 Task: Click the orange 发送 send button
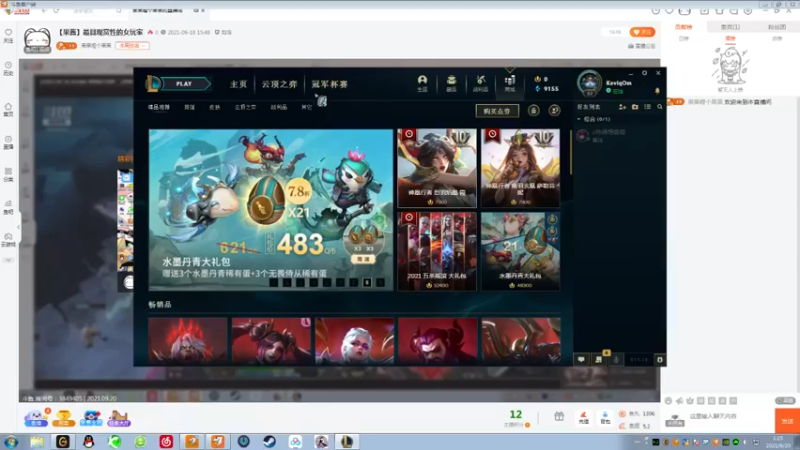point(787,421)
